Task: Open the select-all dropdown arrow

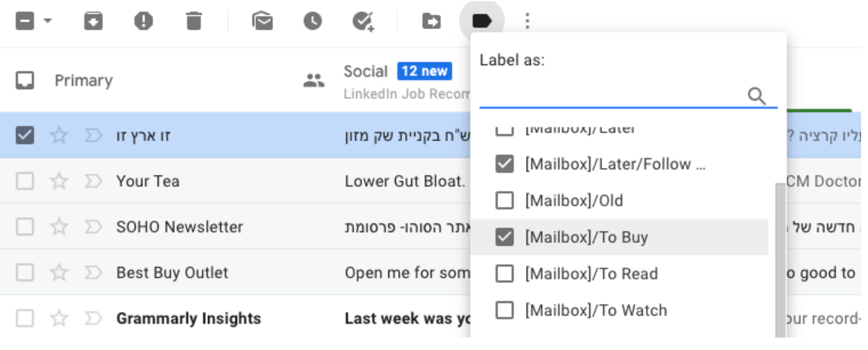Action: [x=48, y=21]
